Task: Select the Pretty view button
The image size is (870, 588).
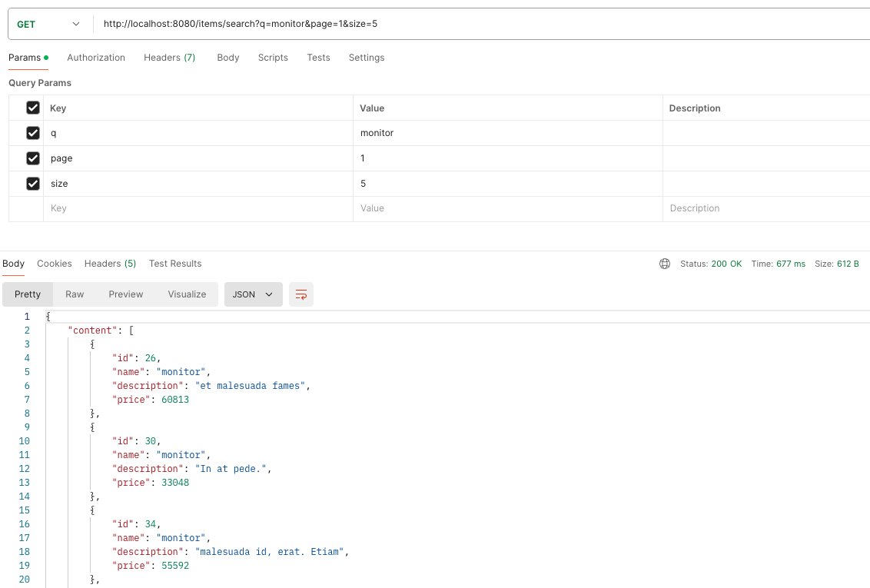Action: tap(28, 294)
